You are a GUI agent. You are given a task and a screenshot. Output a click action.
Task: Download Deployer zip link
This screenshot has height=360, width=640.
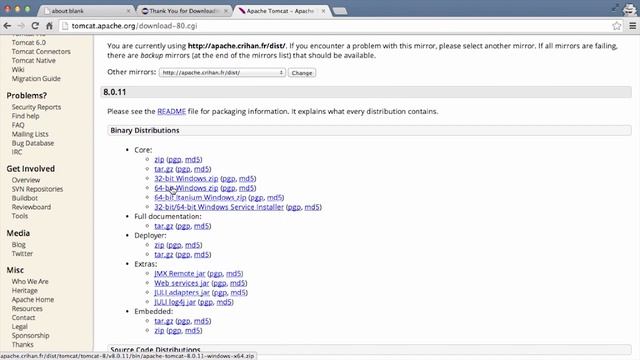point(159,245)
